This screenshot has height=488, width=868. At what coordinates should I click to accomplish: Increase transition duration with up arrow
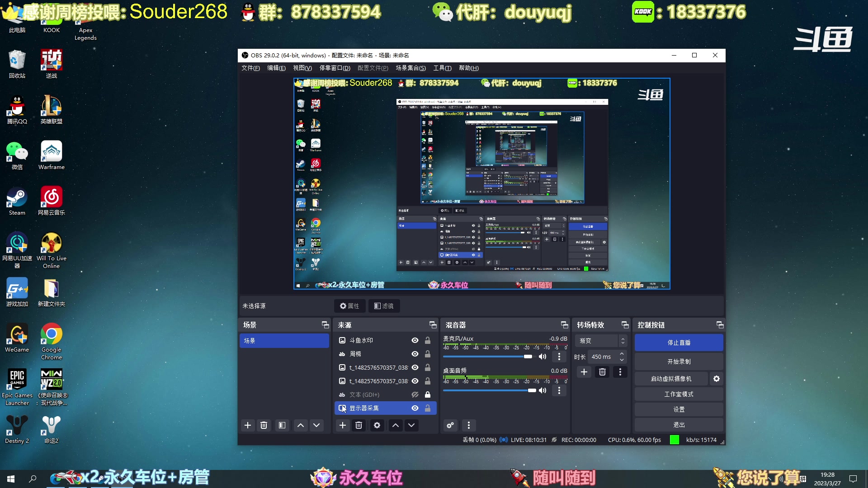point(622,354)
